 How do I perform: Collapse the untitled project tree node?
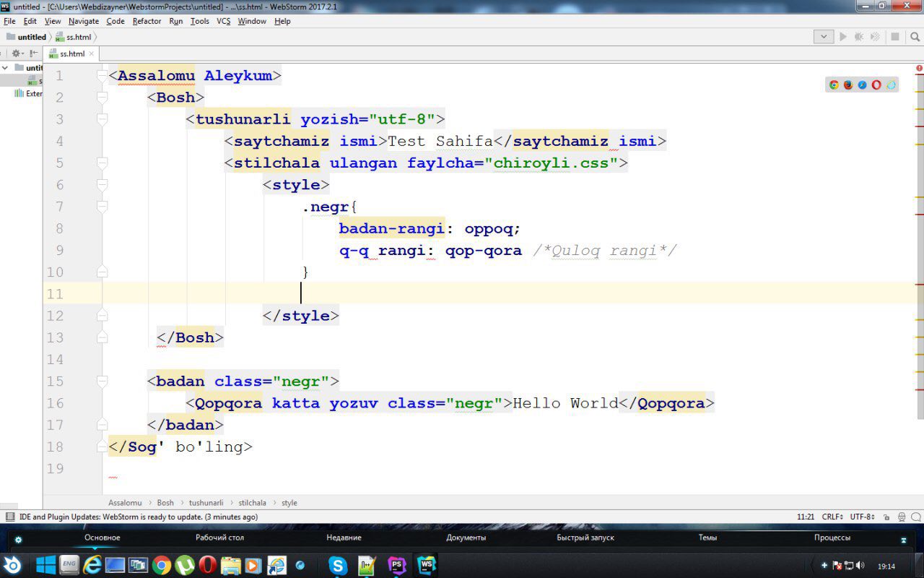point(6,68)
